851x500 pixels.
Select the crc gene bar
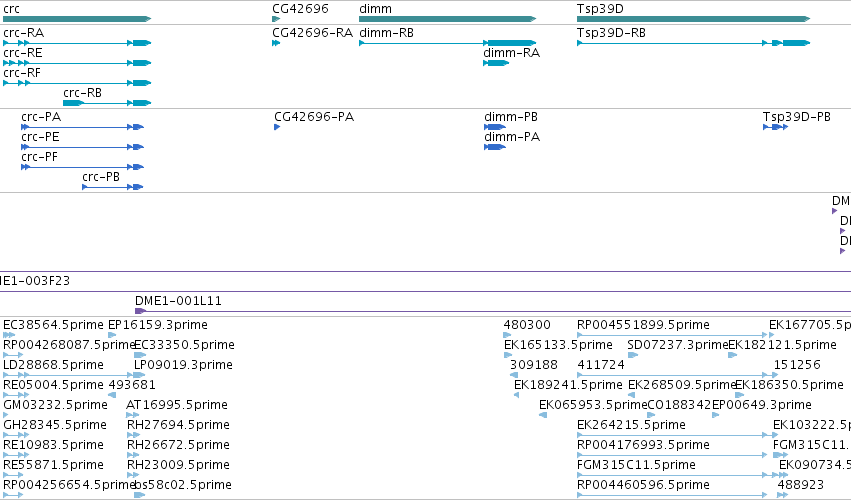pyautogui.click(x=77, y=19)
